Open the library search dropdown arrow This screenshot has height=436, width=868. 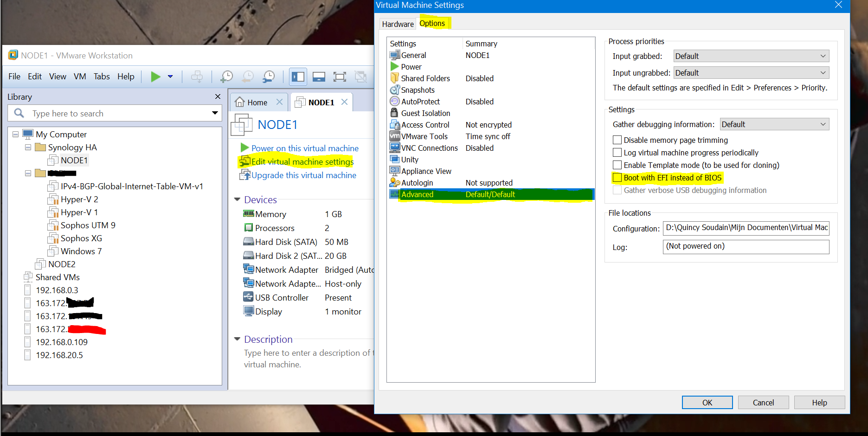[x=215, y=113]
